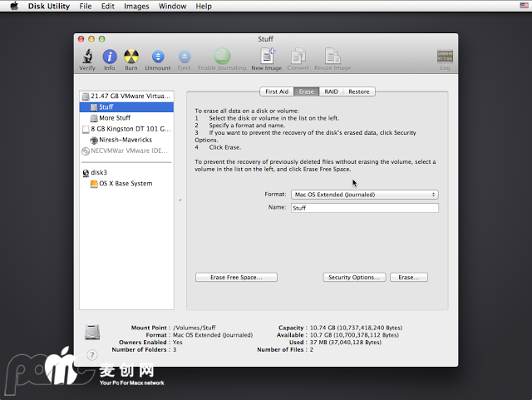Screen dimensions: 532x400
Task: Click the sidebar splitter handle
Action: pos(180,200)
